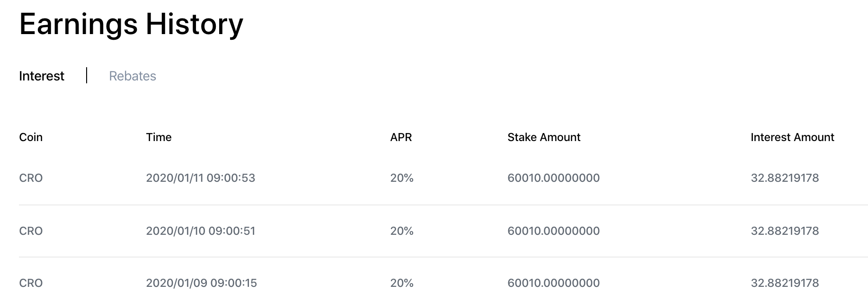
Task: Click the Time column header
Action: point(159,137)
